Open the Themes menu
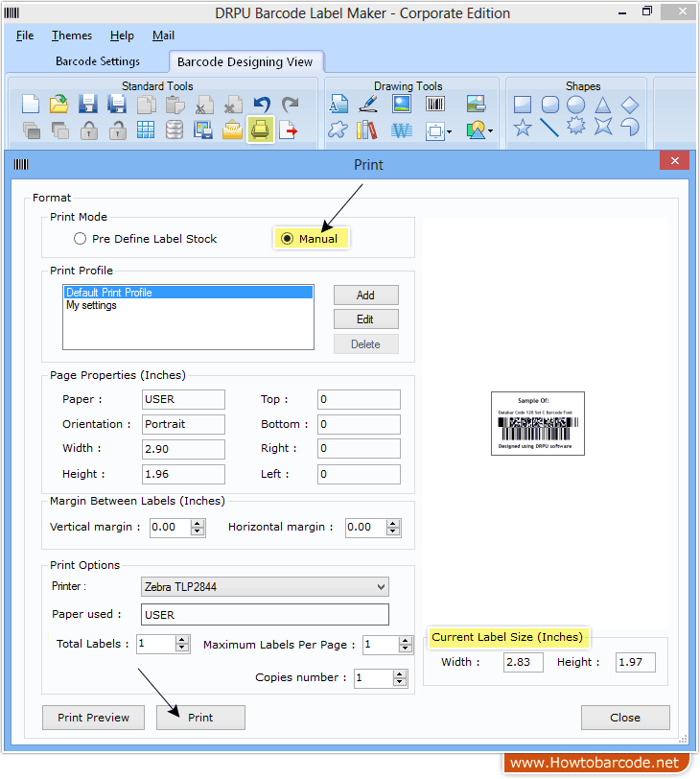Image resolution: width=700 pixels, height=779 pixels. [x=72, y=35]
